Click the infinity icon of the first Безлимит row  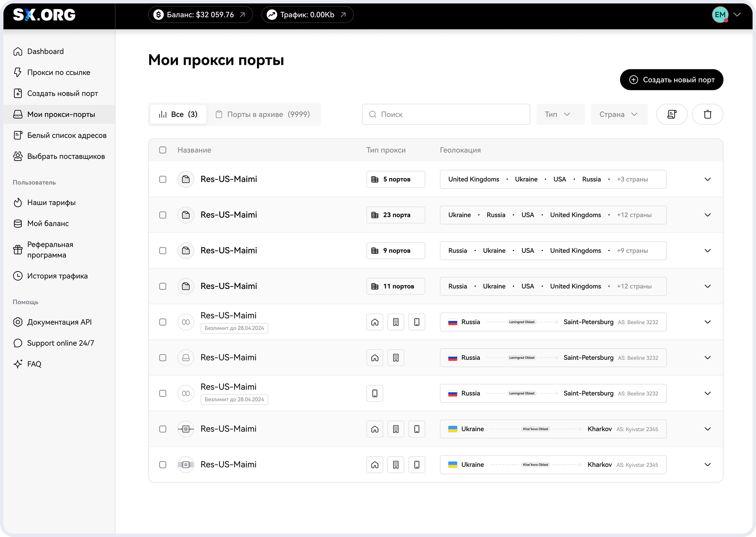[x=186, y=322]
